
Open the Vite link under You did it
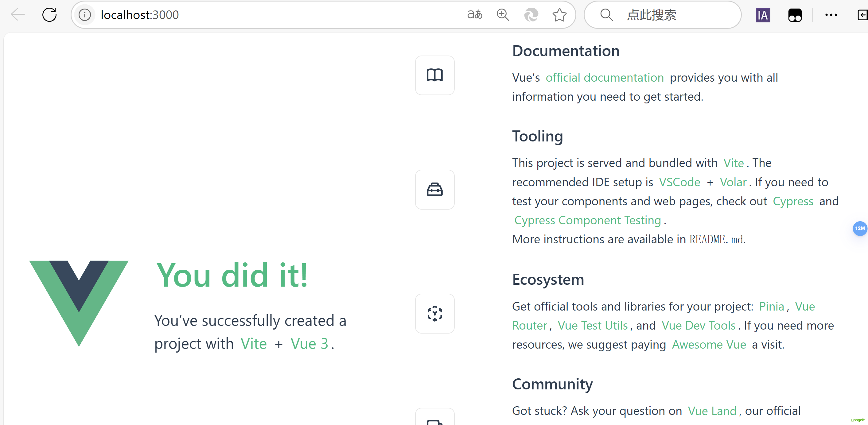click(x=253, y=344)
